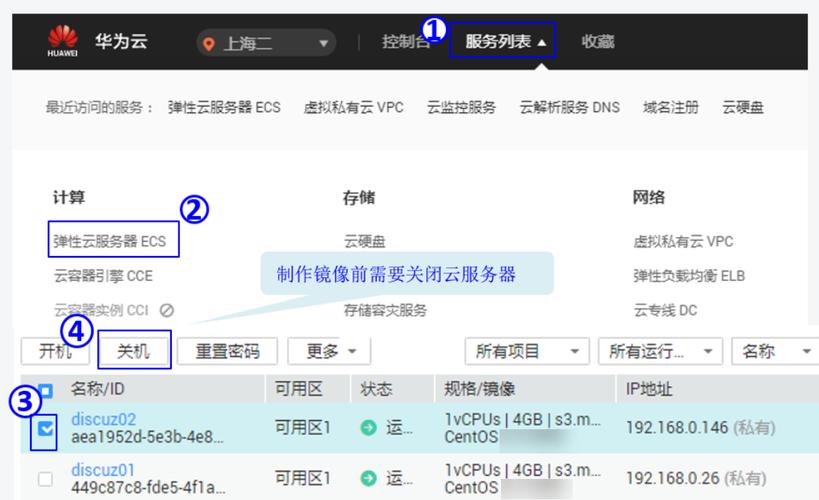Click ID text aea1952d-5e3b-4e8...
The image size is (819, 500).
(147, 437)
